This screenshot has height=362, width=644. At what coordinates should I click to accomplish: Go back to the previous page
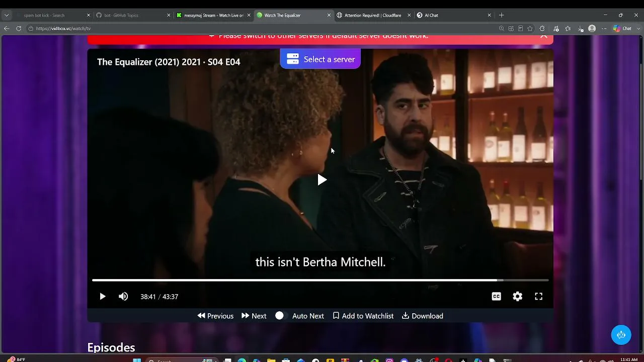click(x=7, y=29)
